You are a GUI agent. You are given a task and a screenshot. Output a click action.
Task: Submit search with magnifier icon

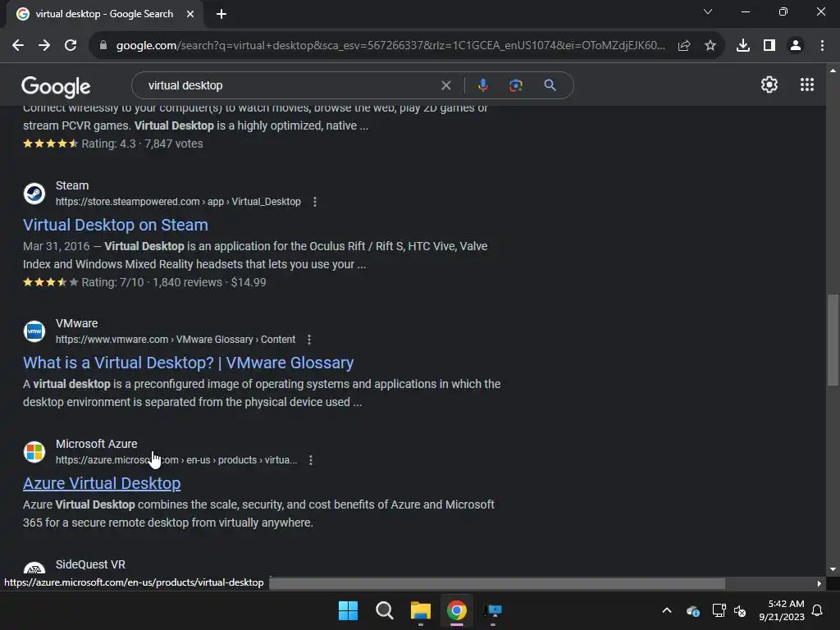pos(550,85)
